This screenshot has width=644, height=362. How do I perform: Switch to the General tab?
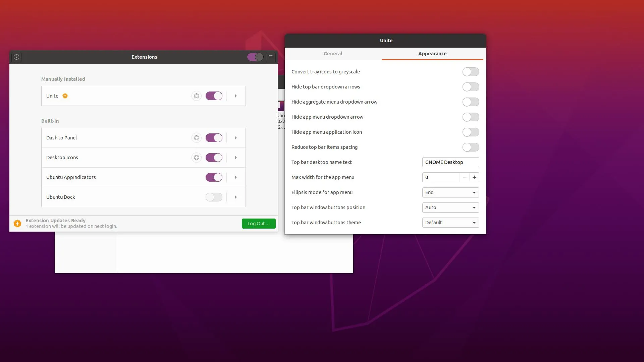333,54
